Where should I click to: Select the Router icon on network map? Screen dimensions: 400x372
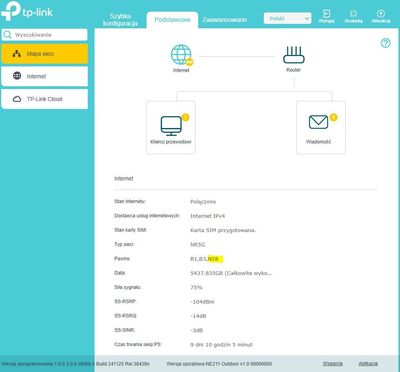pyautogui.click(x=294, y=55)
